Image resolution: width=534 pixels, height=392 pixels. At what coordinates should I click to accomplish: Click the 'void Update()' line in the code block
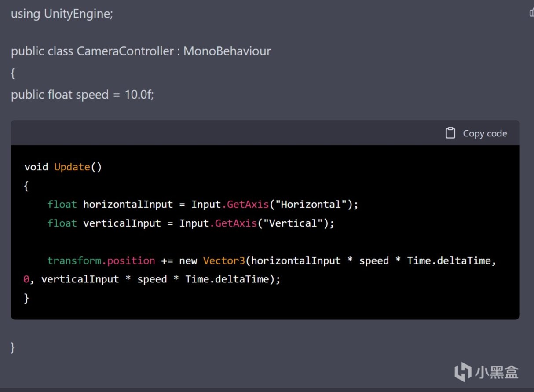coord(63,167)
